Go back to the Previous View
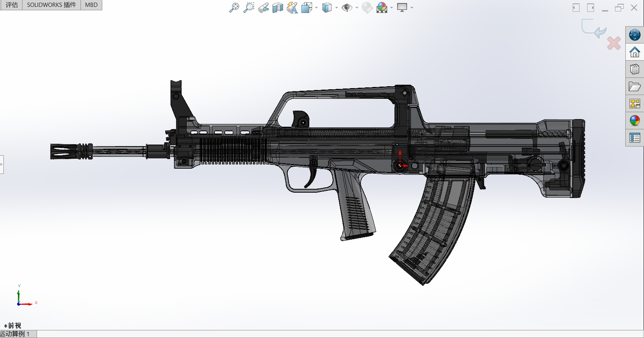 coord(263,7)
